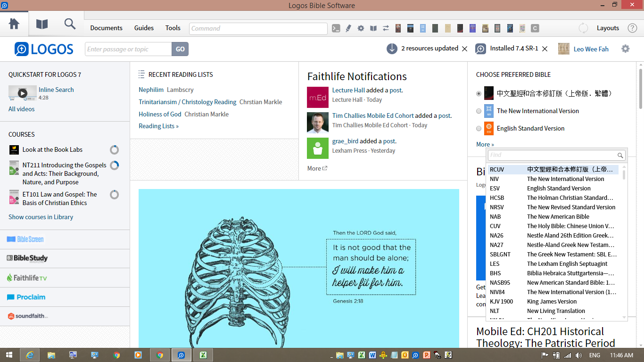Open the Help question mark icon
This screenshot has width=644, height=362.
tap(632, 28)
